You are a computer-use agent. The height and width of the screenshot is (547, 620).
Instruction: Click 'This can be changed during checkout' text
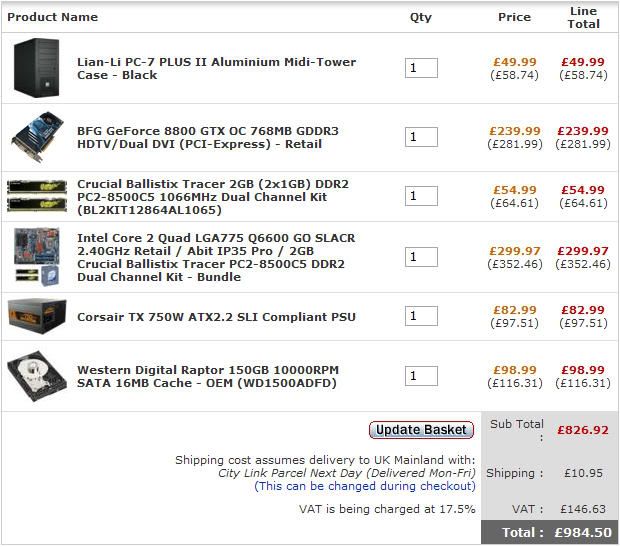[x=365, y=486]
